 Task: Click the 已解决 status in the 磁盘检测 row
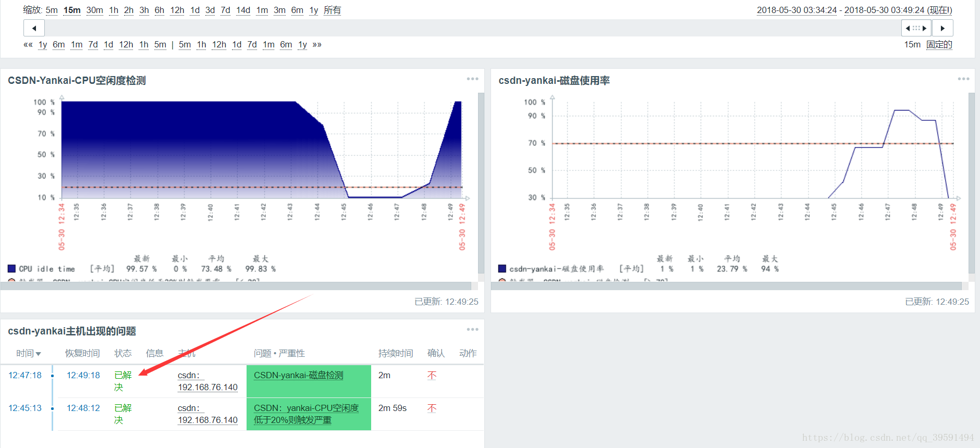point(123,381)
